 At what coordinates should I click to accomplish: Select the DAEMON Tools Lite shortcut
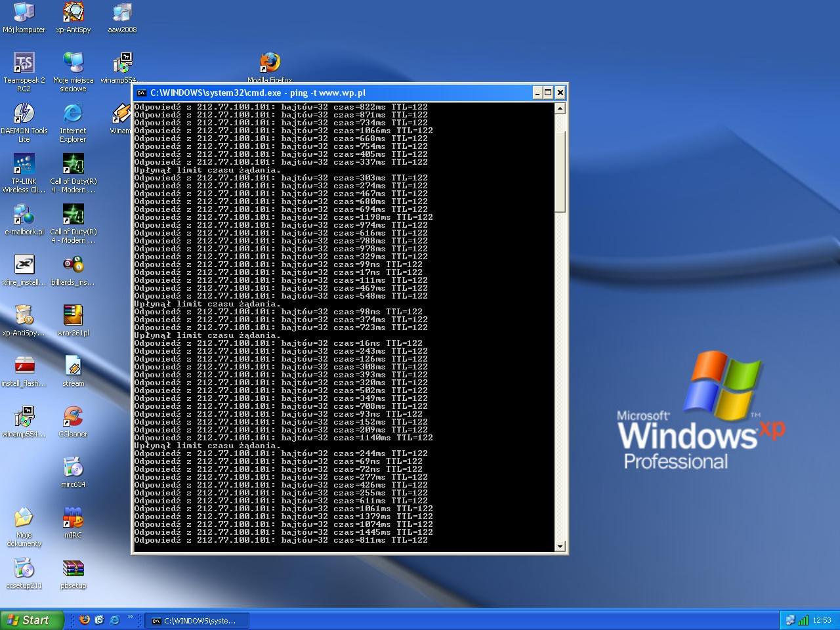[x=24, y=123]
